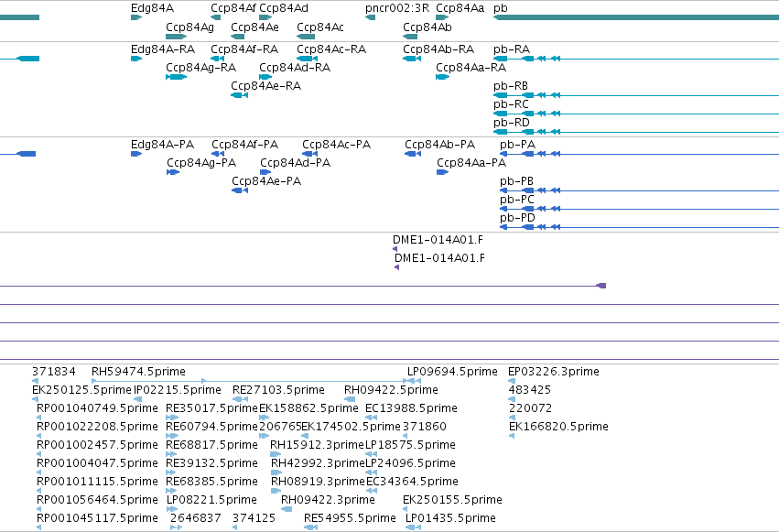The image size is (779, 532).
Task: Select the LP24096.5prime EST label
Action: [x=410, y=463]
